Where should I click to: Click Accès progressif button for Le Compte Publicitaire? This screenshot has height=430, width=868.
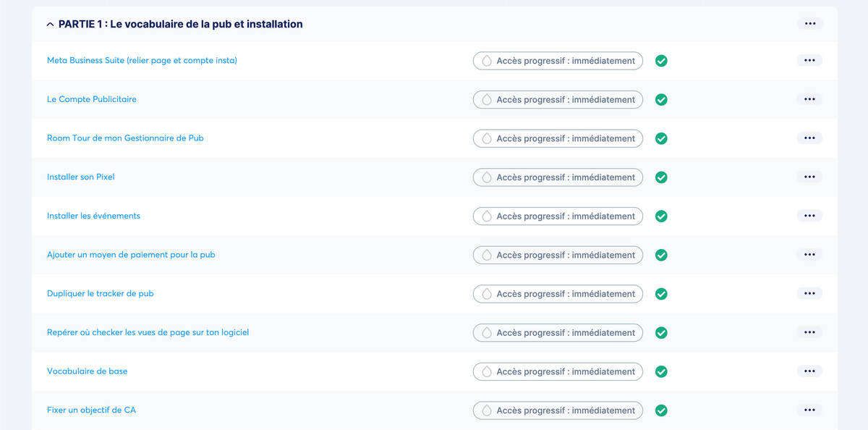pyautogui.click(x=558, y=100)
